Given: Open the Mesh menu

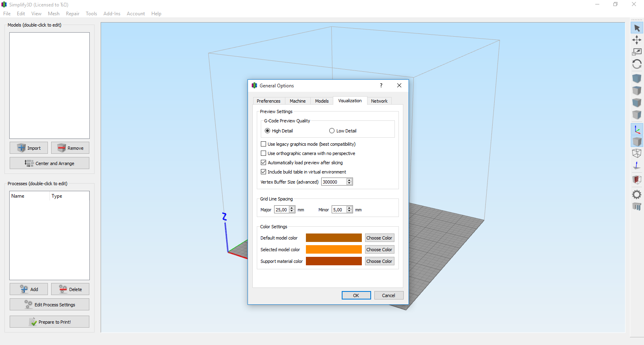Looking at the screenshot, I should point(54,14).
